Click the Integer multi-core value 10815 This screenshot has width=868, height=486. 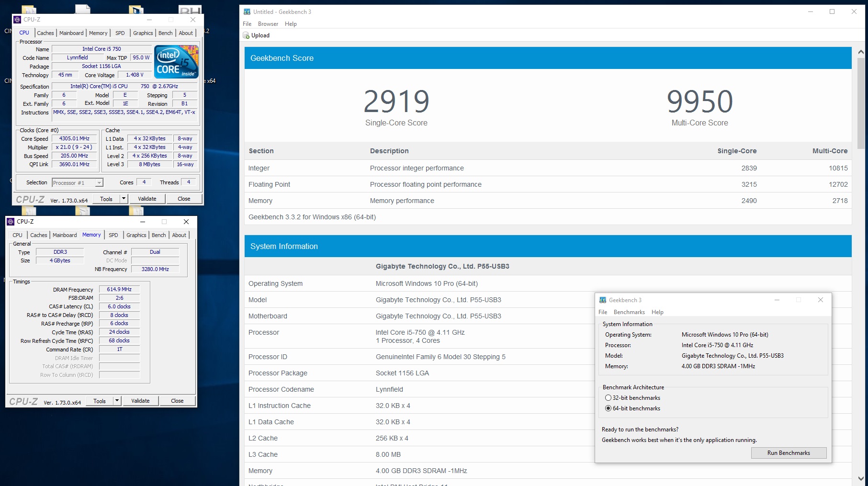[838, 168]
